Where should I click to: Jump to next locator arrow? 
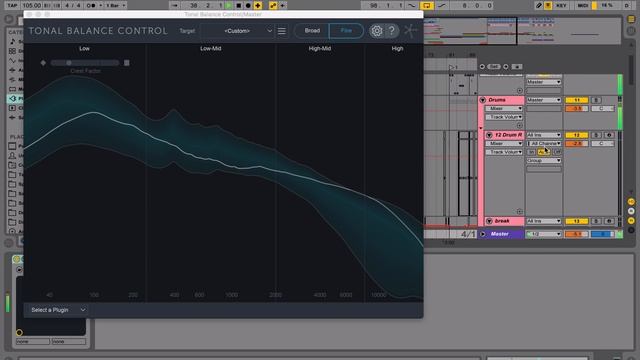[x=506, y=67]
